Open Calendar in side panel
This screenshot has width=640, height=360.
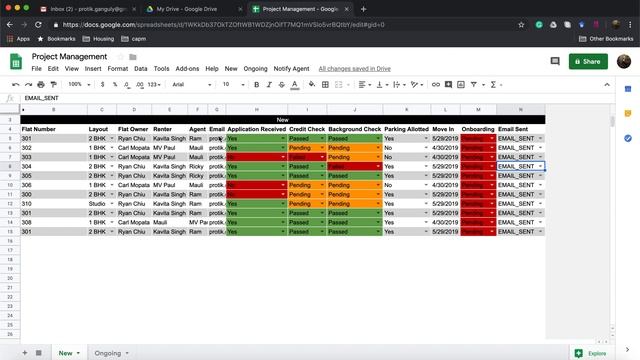coord(628,89)
